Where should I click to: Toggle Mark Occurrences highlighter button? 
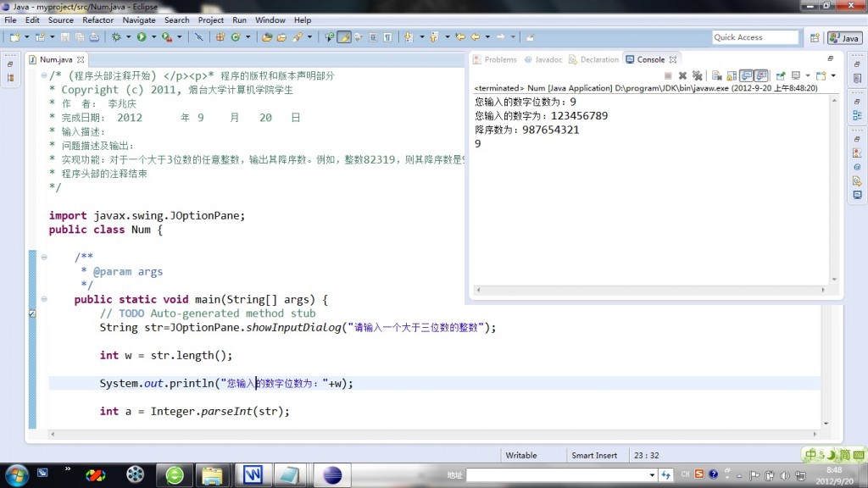tap(344, 37)
